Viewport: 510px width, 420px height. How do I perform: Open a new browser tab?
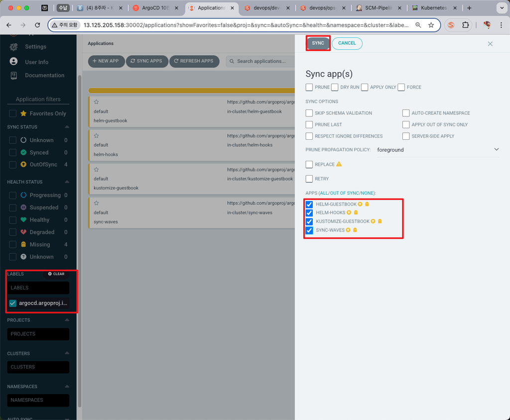point(469,8)
